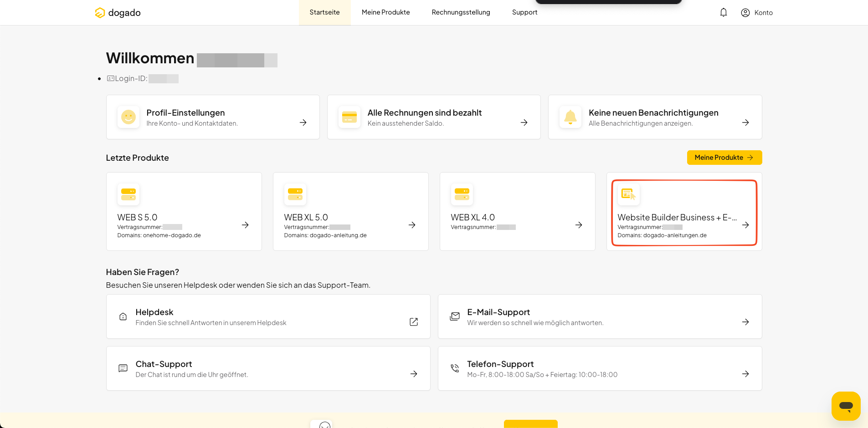Click Helpdesk external link icon
The width and height of the screenshot is (868, 428).
coord(414,322)
